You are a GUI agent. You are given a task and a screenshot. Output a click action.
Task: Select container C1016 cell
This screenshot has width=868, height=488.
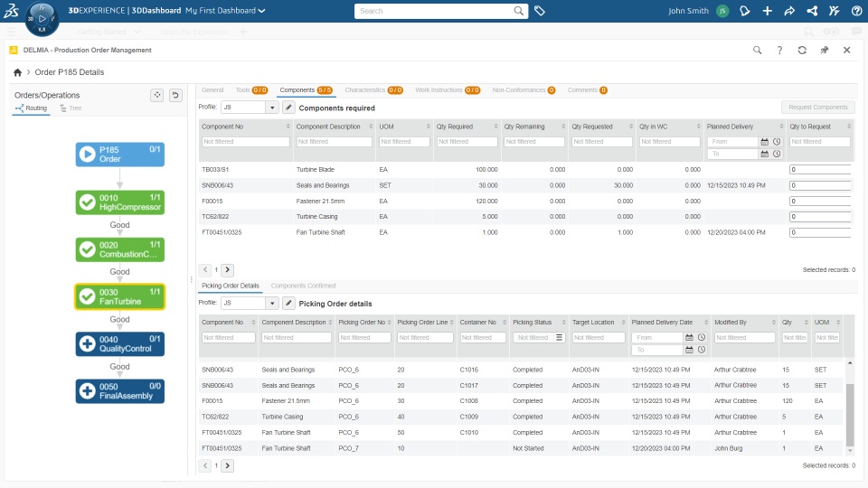click(469, 370)
